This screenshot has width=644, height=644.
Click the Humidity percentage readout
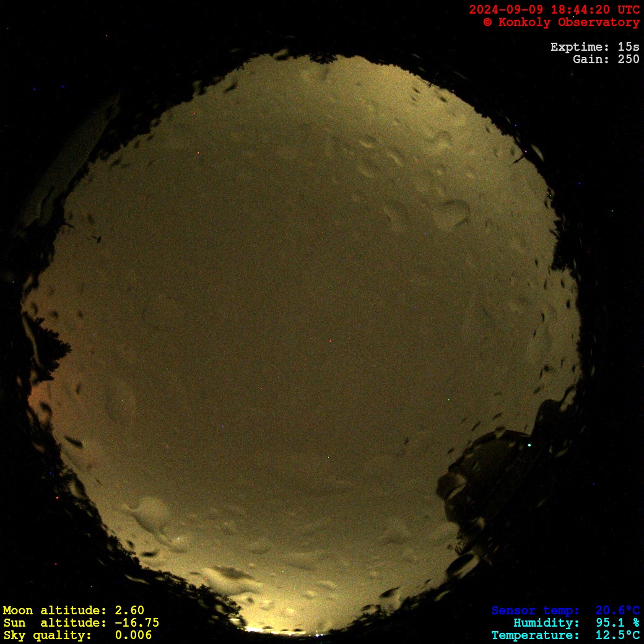(x=576, y=623)
